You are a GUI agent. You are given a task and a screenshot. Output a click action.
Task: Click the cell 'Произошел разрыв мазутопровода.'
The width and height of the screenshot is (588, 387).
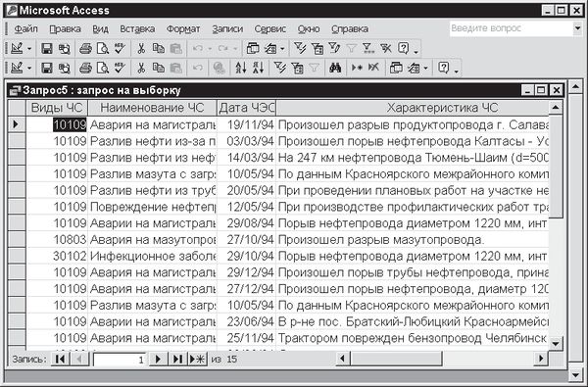tap(413, 239)
